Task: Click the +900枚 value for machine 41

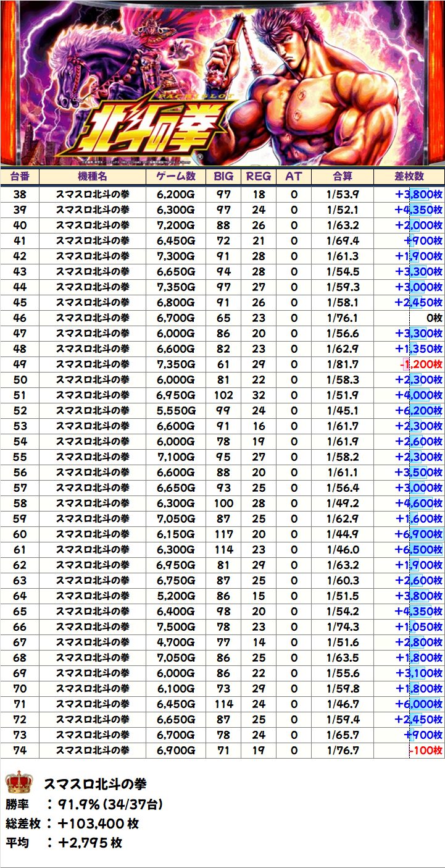Action: click(x=424, y=240)
